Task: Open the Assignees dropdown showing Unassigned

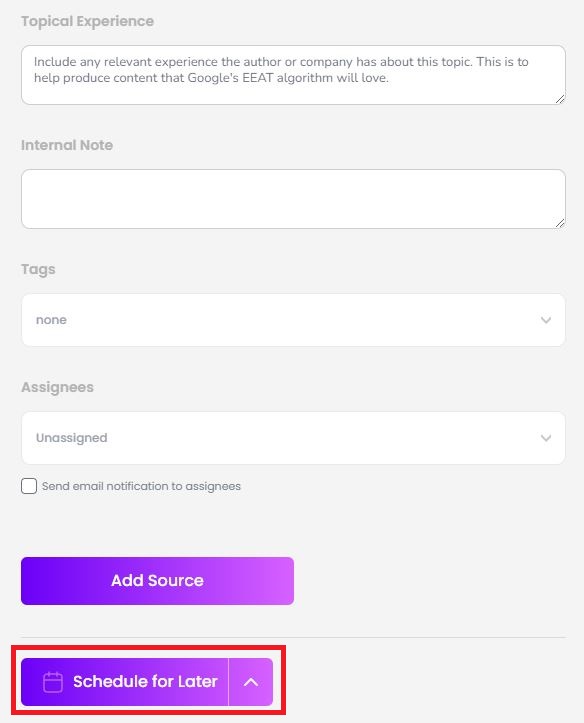Action: click(293, 438)
